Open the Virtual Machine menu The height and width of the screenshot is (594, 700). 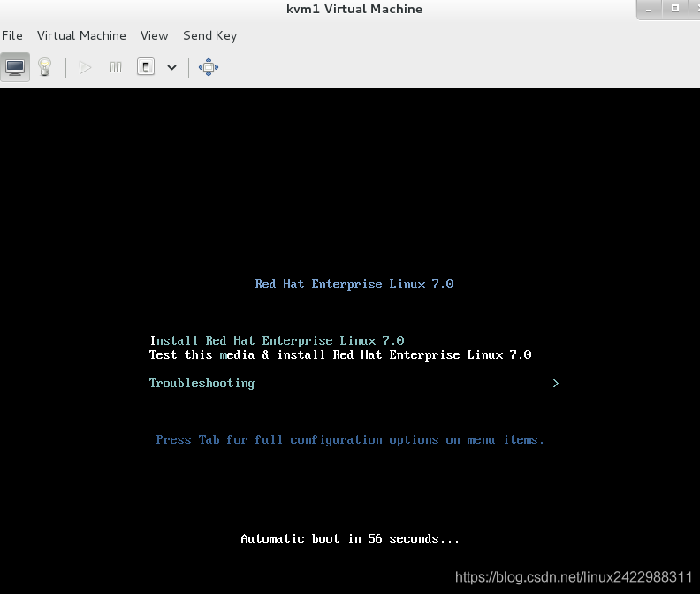pyautogui.click(x=81, y=35)
